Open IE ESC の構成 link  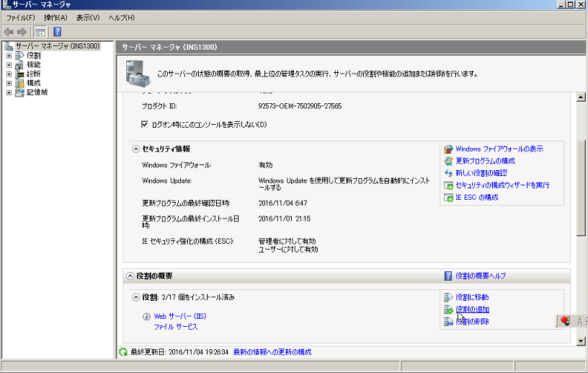coord(476,197)
